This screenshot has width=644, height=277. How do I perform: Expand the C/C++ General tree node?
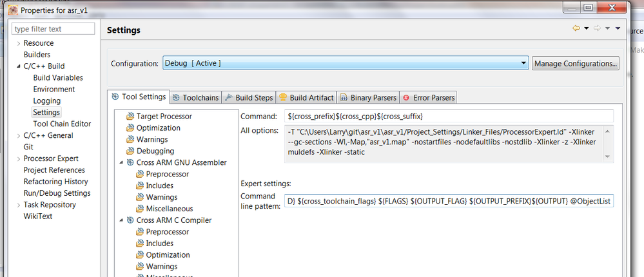click(x=19, y=135)
